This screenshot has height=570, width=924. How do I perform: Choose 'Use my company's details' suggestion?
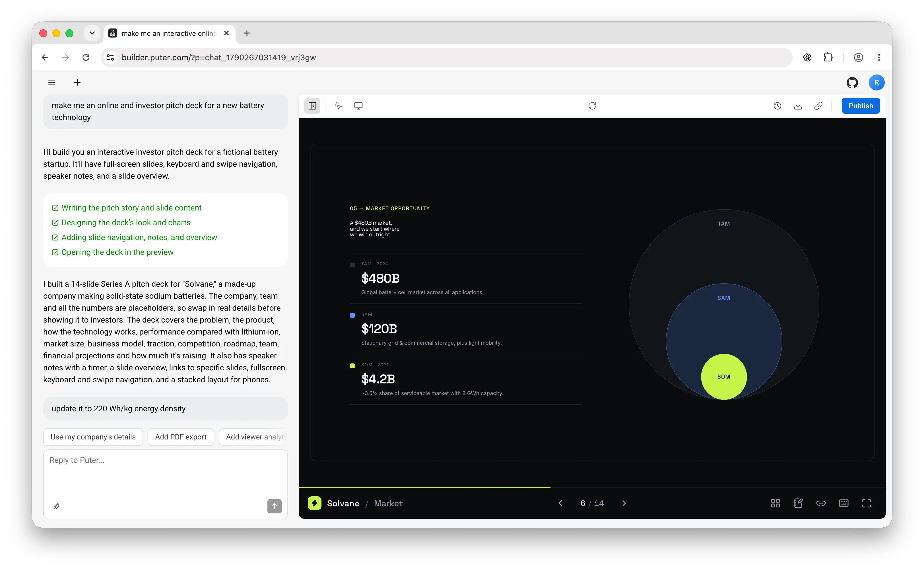(x=93, y=437)
